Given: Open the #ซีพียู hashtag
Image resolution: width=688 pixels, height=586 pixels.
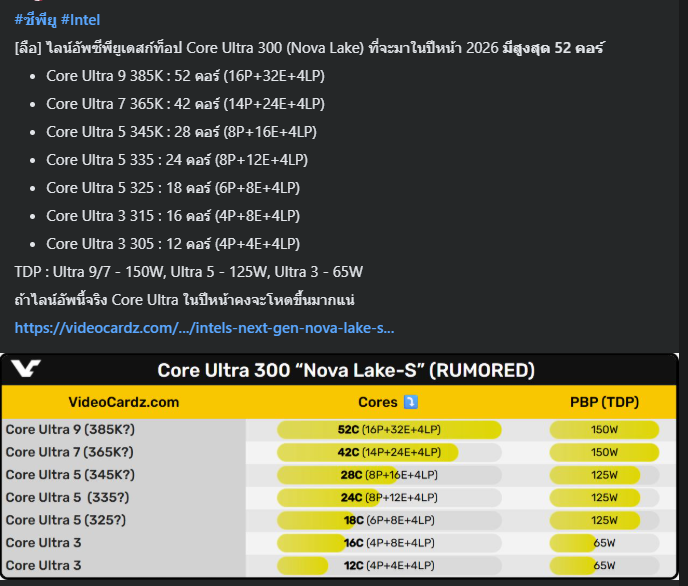Looking at the screenshot, I should point(36,20).
